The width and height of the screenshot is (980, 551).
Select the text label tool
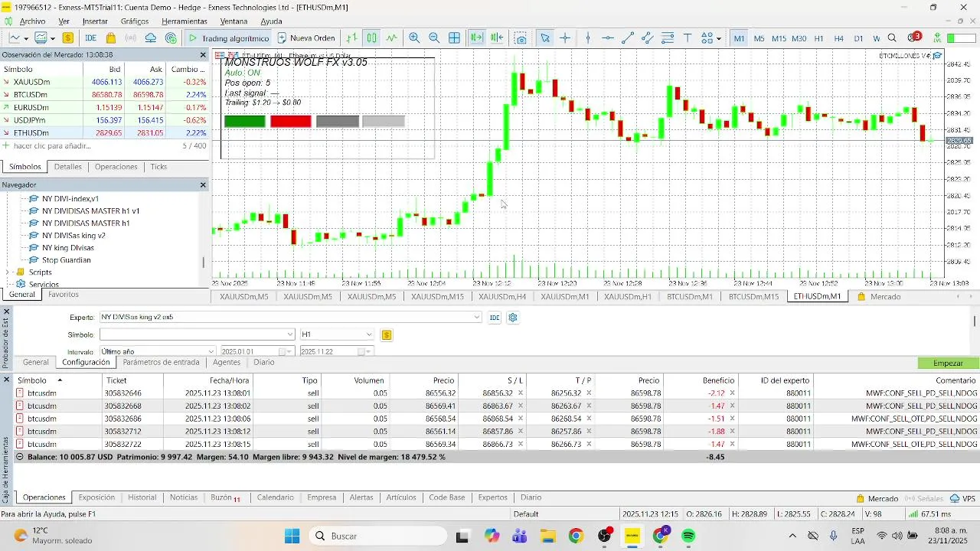tap(688, 37)
